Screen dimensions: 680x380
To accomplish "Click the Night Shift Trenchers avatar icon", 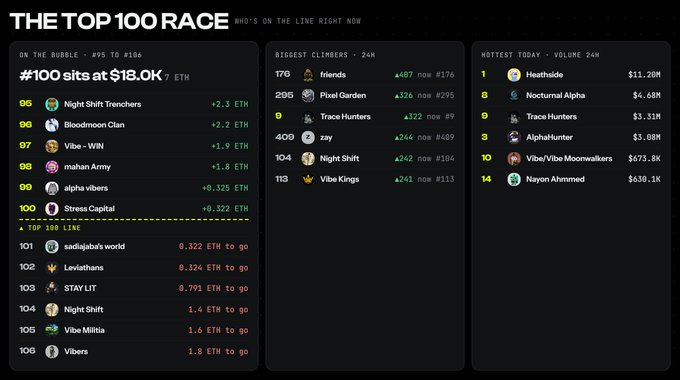I will click(x=52, y=104).
